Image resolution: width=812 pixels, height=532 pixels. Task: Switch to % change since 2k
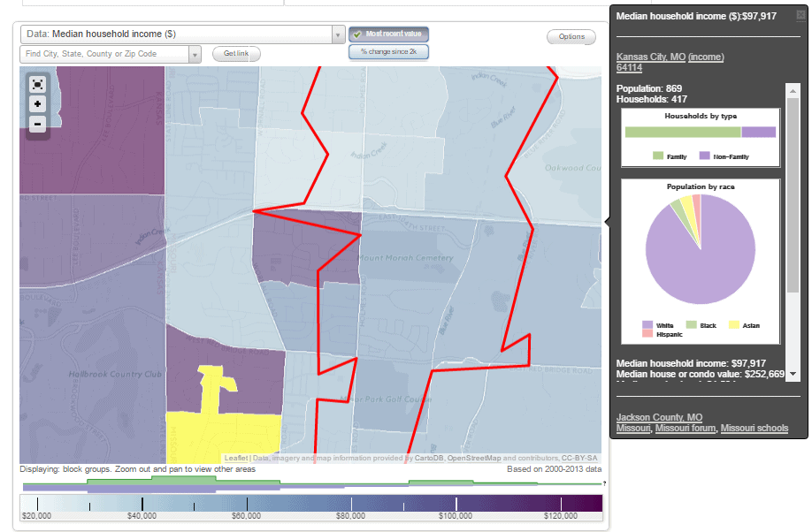(x=389, y=52)
